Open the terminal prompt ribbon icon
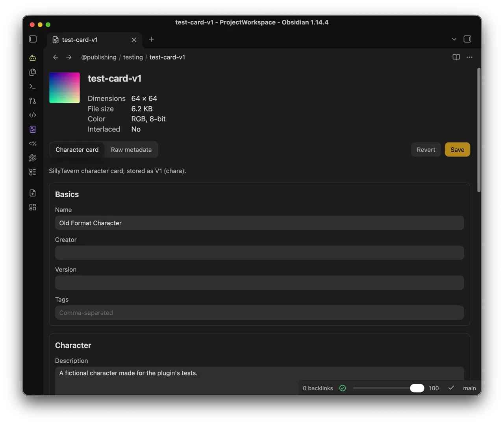 [x=33, y=87]
